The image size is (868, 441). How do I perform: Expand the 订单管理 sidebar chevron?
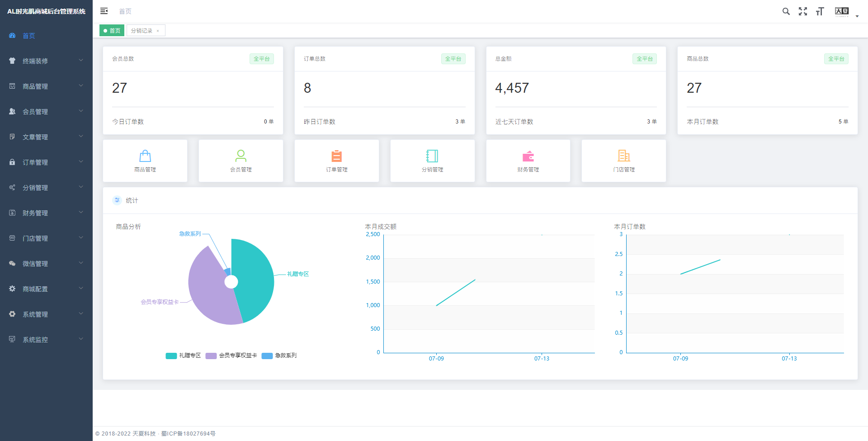tap(81, 161)
